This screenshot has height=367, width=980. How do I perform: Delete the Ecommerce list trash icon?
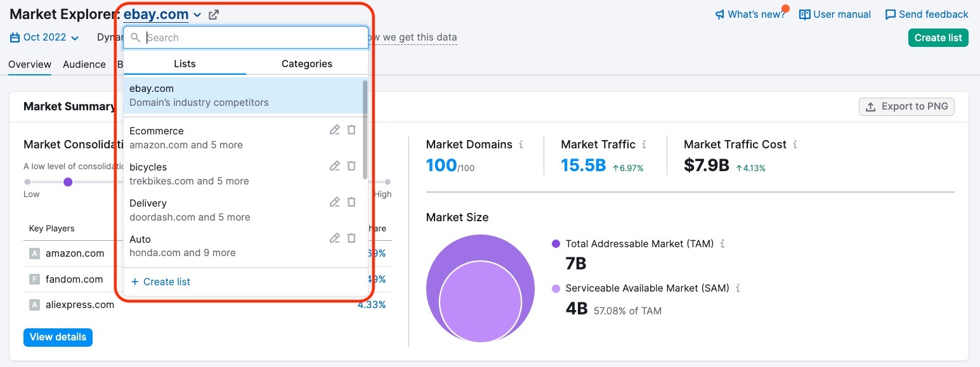coord(351,130)
